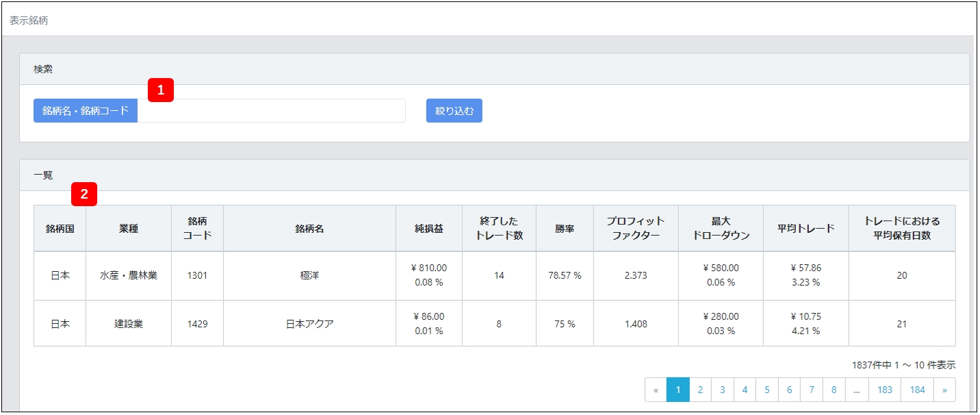Select the 極洋 stock name cell
Viewport: 980px width, 415px height.
309,276
